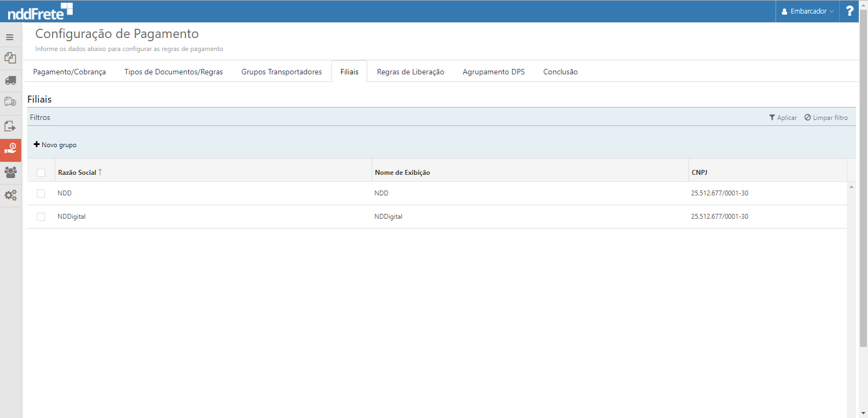
Task: Click the page vertical scrollbar thumb
Action: coord(863,179)
